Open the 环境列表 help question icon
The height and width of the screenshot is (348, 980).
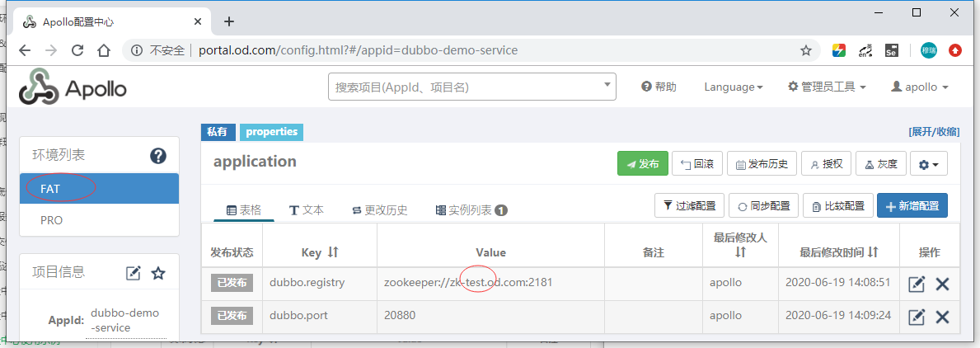pyautogui.click(x=158, y=156)
